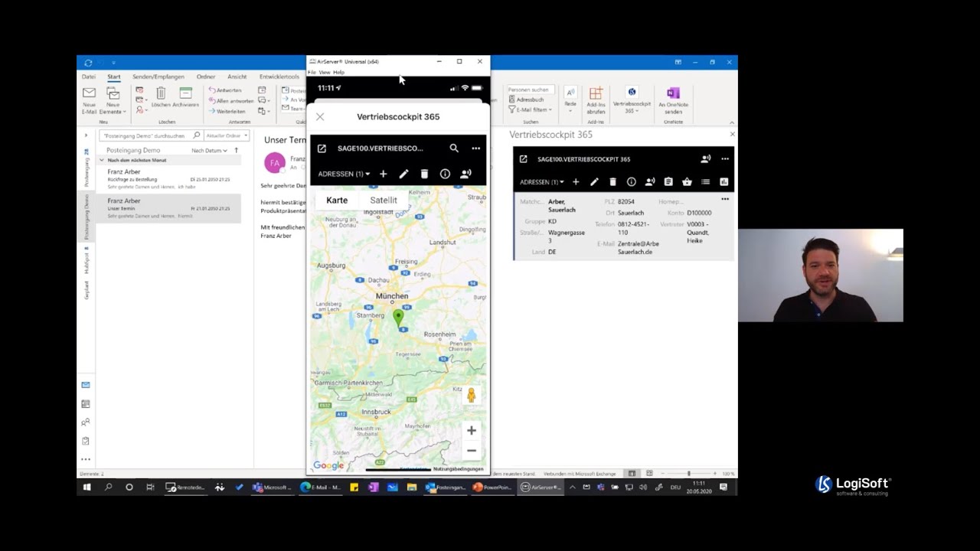Open the Ansicht ribbon tab
Image resolution: width=980 pixels, height=551 pixels.
click(x=237, y=77)
